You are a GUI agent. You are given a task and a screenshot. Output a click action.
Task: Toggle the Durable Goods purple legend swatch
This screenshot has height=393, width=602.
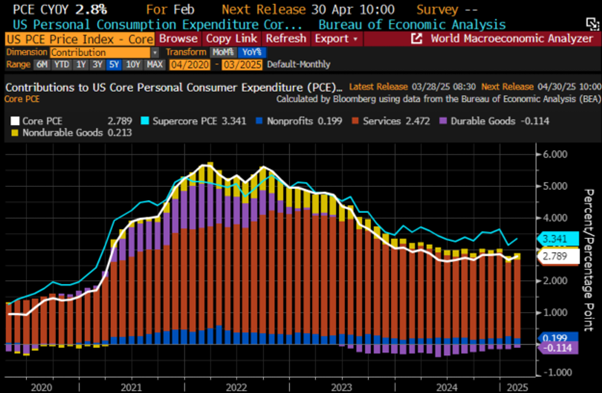coord(443,121)
